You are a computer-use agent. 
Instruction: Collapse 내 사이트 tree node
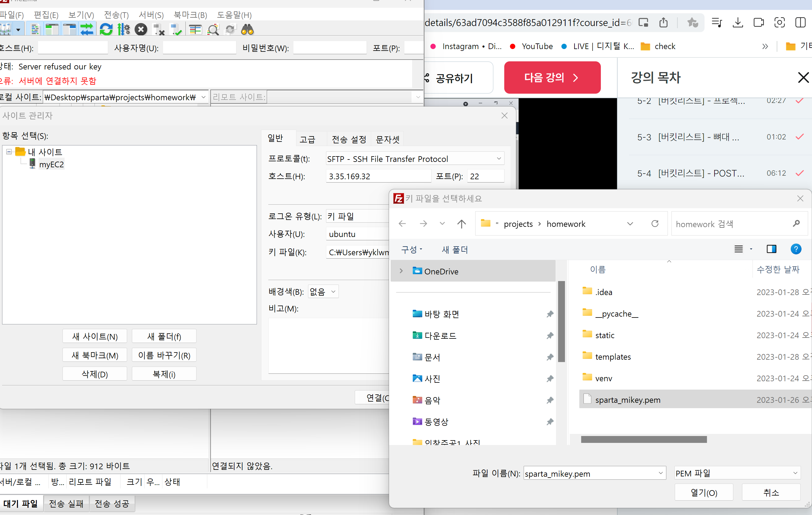click(x=9, y=152)
